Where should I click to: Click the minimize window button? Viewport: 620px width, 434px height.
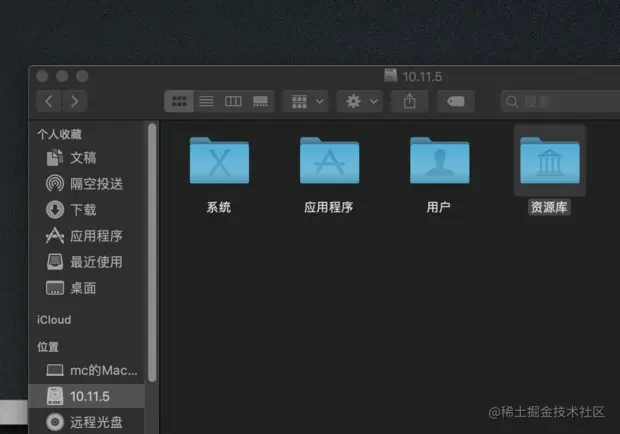coord(62,76)
